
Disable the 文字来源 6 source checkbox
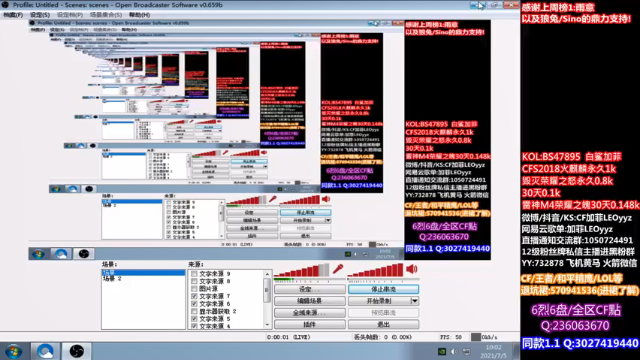pyautogui.click(x=194, y=304)
